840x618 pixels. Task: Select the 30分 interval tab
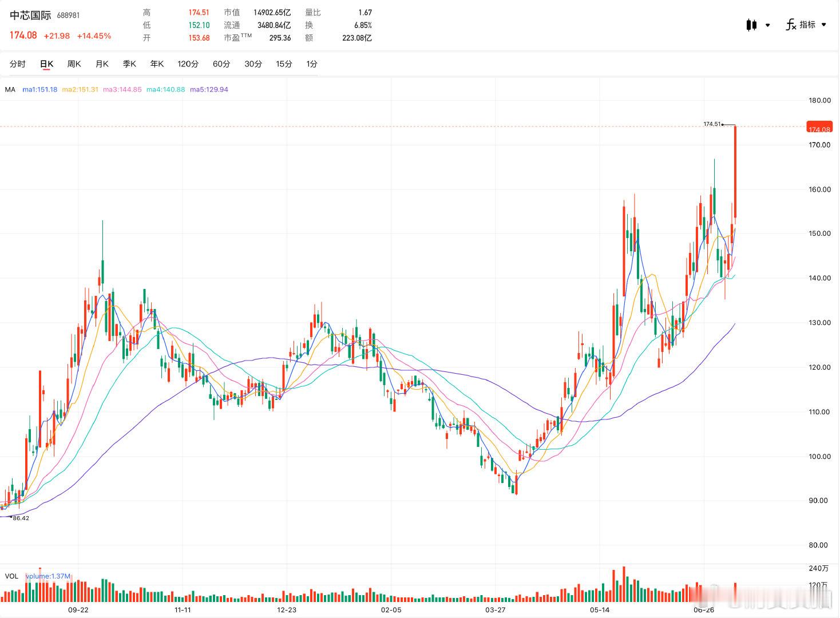tap(253, 64)
